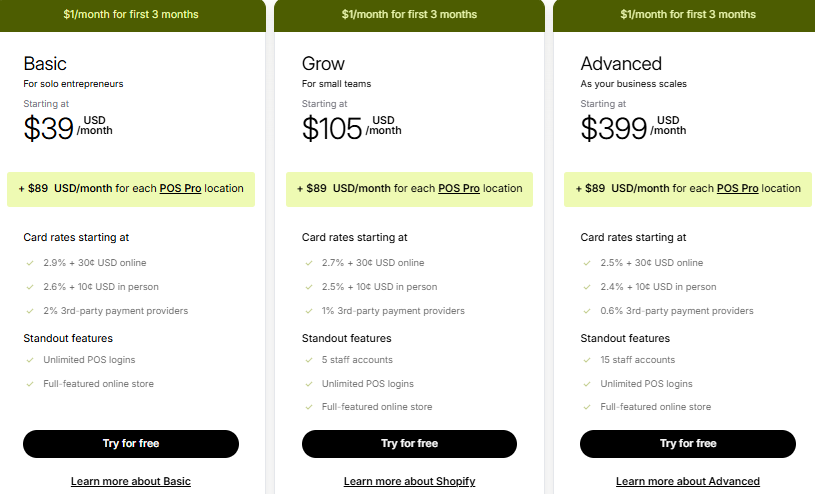The image size is (815, 494).
Task: Click checkmark beside 5 staff accounts
Action: [x=308, y=360]
